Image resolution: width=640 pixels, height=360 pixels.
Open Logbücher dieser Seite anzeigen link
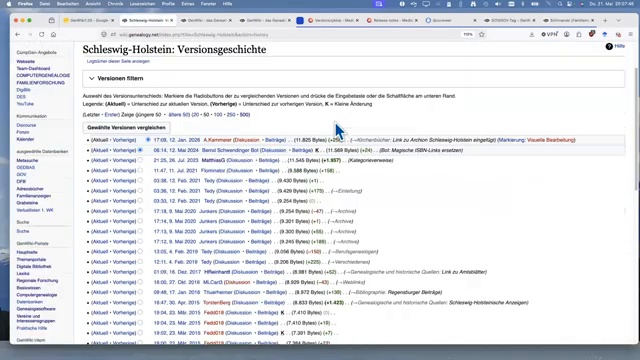[x=118, y=61]
